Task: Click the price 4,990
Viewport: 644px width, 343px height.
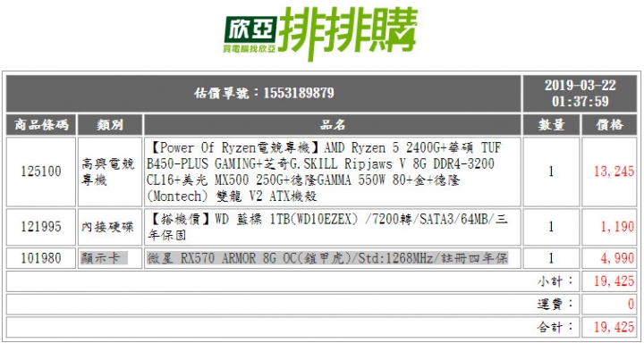Action: tap(617, 258)
